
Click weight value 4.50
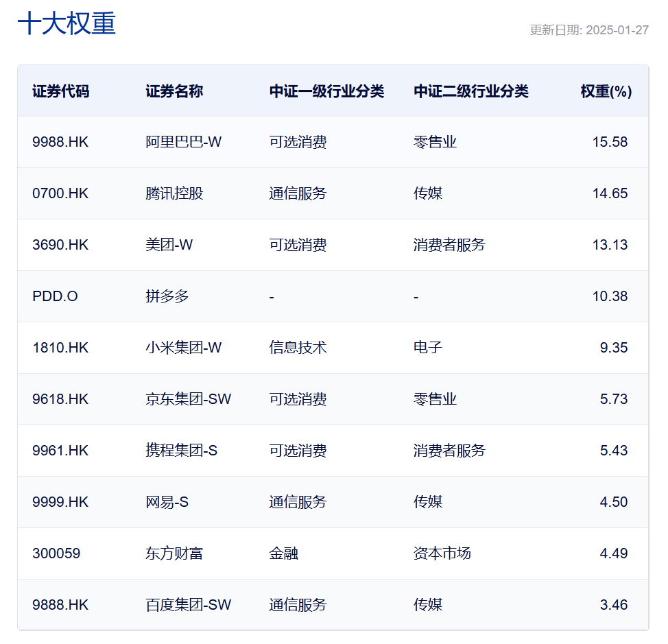pyautogui.click(x=614, y=502)
